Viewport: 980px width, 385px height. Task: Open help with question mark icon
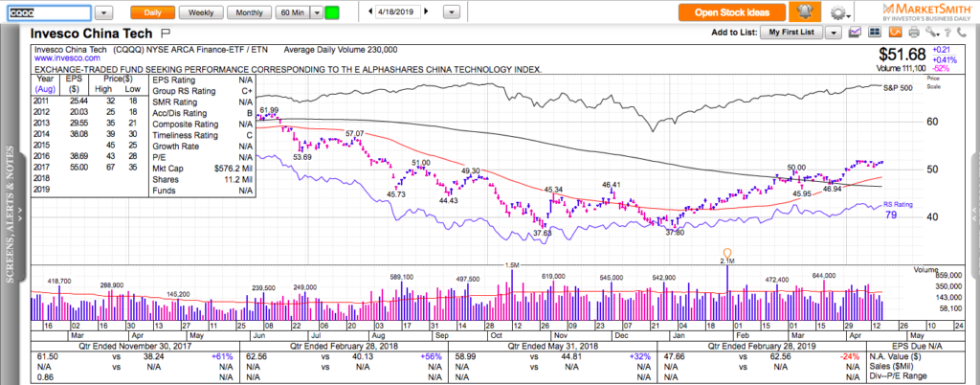click(948, 33)
